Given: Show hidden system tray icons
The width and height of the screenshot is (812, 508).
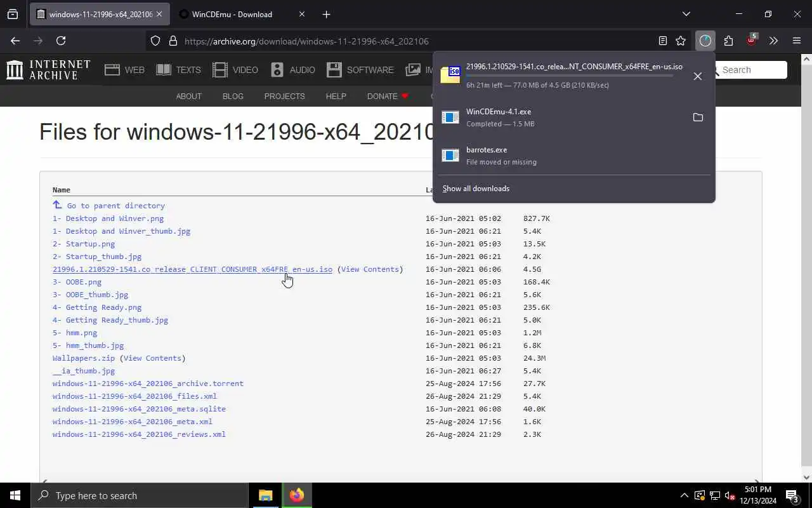Looking at the screenshot, I should tap(684, 495).
